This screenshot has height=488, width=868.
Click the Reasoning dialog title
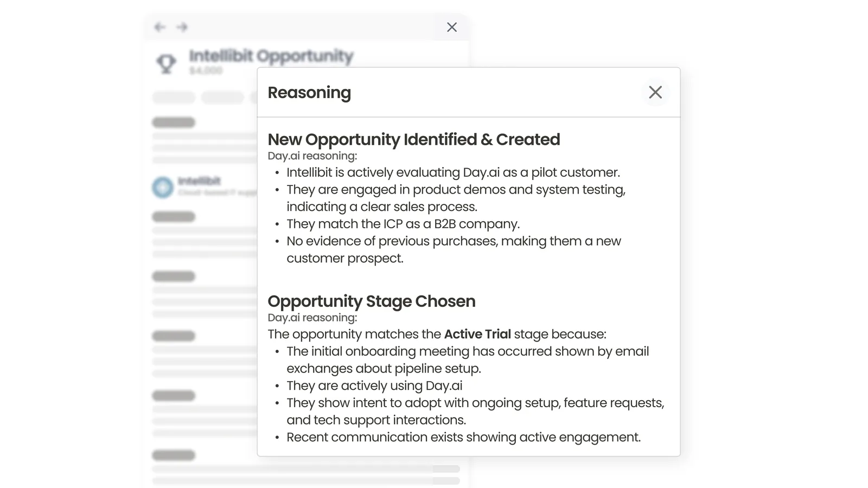pyautogui.click(x=309, y=93)
